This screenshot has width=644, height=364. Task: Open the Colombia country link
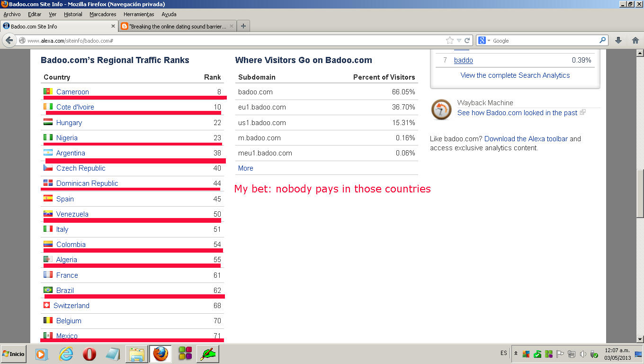(x=71, y=245)
